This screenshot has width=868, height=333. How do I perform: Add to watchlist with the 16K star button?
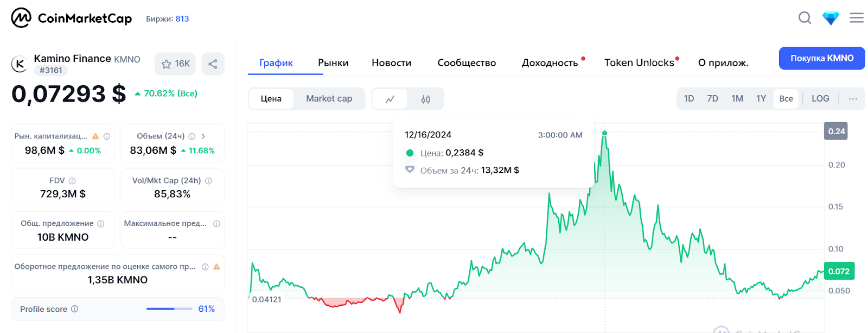point(176,64)
